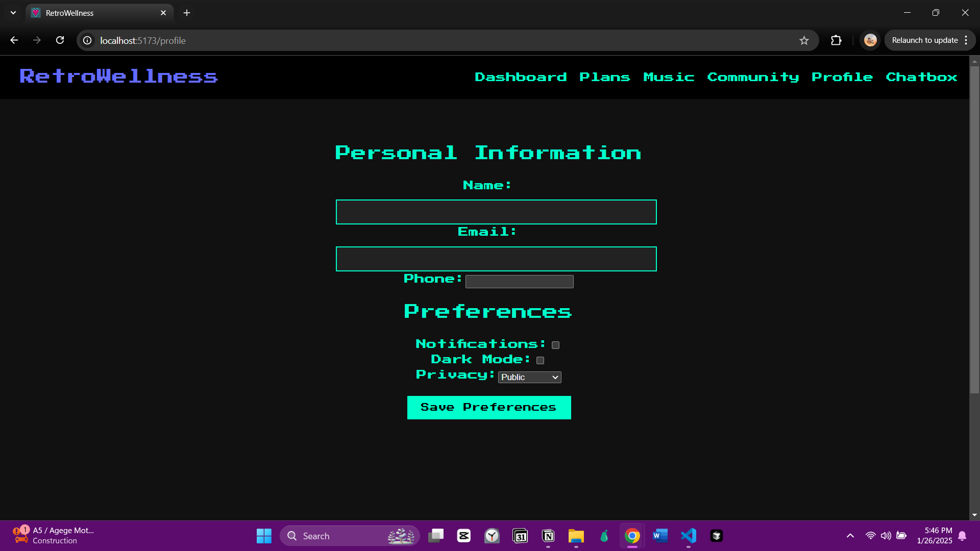Open Chrome profile avatar

point(870,40)
